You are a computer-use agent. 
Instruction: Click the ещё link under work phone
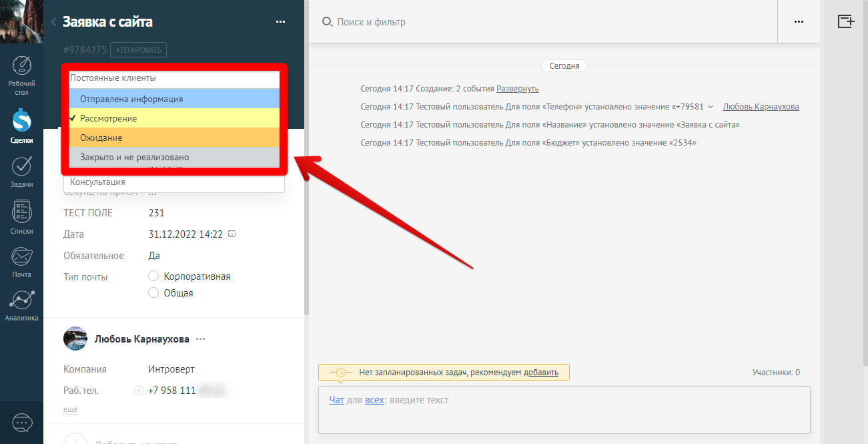tap(71, 409)
